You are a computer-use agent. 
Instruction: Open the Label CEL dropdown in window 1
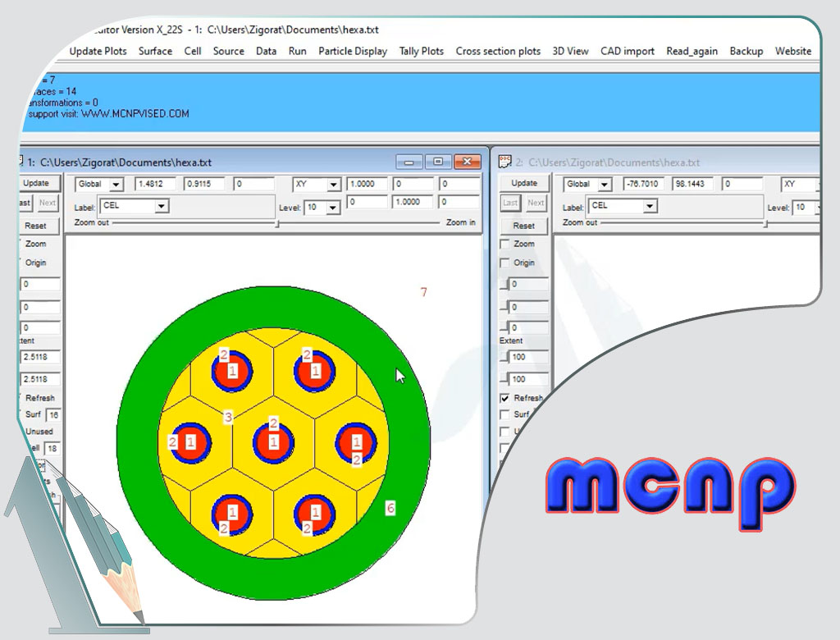point(162,206)
